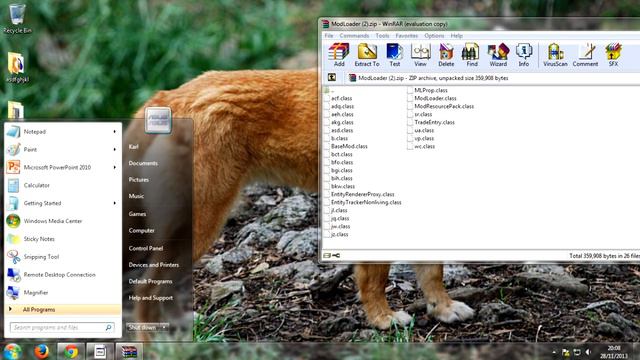The width and height of the screenshot is (640, 360).
Task: Open Firefox from the taskbar
Action: 41,351
